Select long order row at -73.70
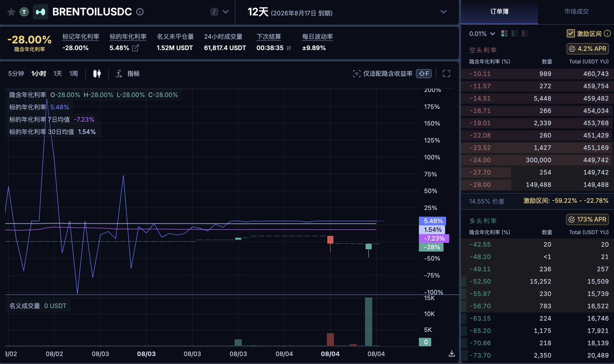The width and height of the screenshot is (614, 364). tap(538, 355)
